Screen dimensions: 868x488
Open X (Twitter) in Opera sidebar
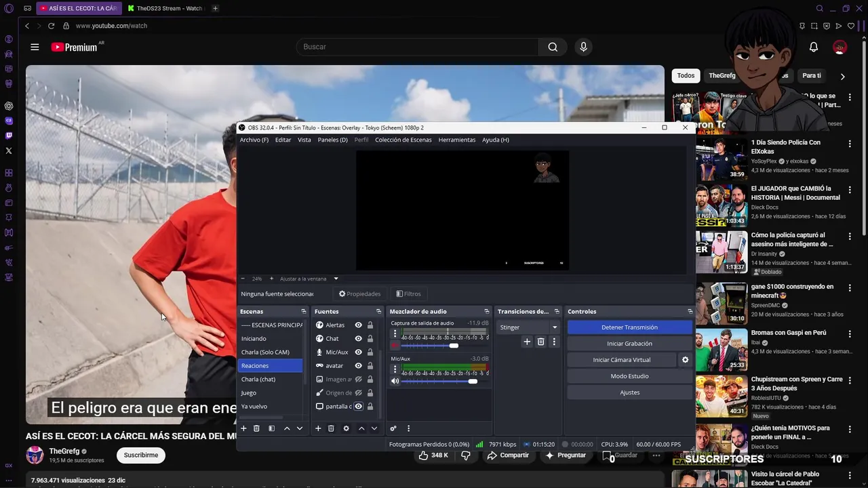tap(9, 150)
